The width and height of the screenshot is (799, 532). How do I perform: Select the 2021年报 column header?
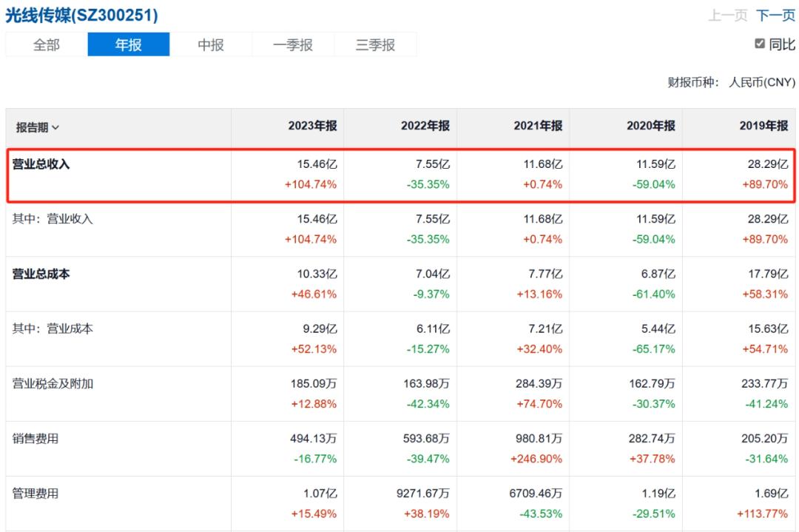point(538,127)
